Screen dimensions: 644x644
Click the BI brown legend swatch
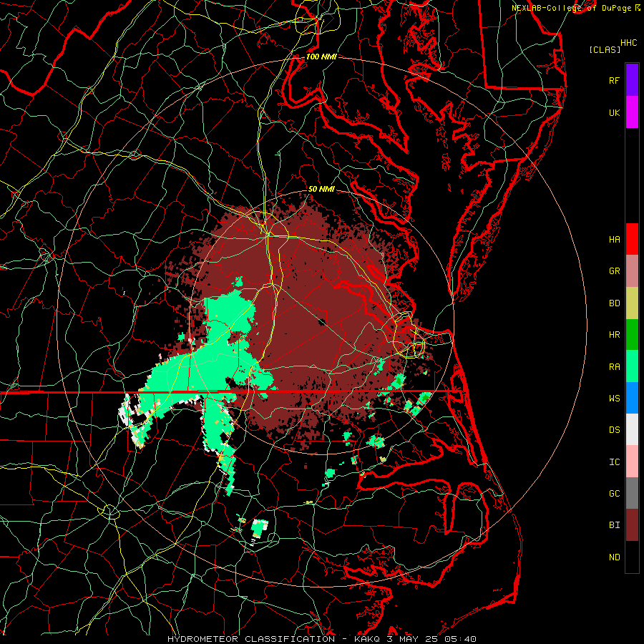pos(632,525)
